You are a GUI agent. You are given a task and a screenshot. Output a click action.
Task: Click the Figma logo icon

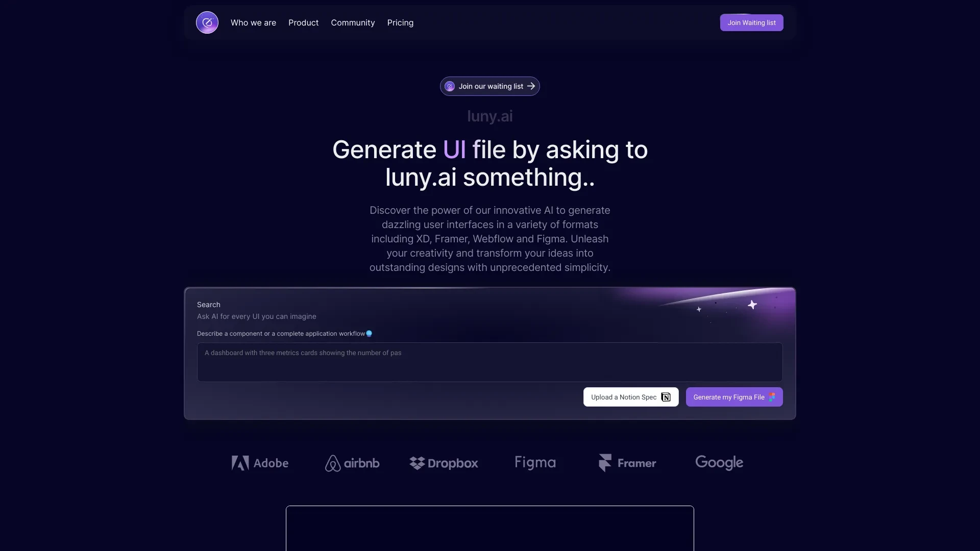535,462
